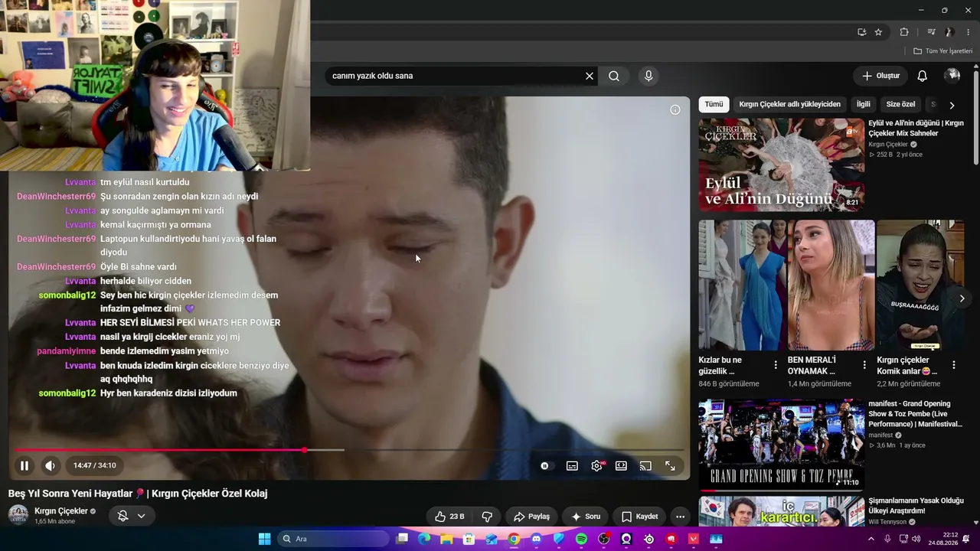Select the İlgili filter chip
The image size is (980, 551).
pos(864,104)
